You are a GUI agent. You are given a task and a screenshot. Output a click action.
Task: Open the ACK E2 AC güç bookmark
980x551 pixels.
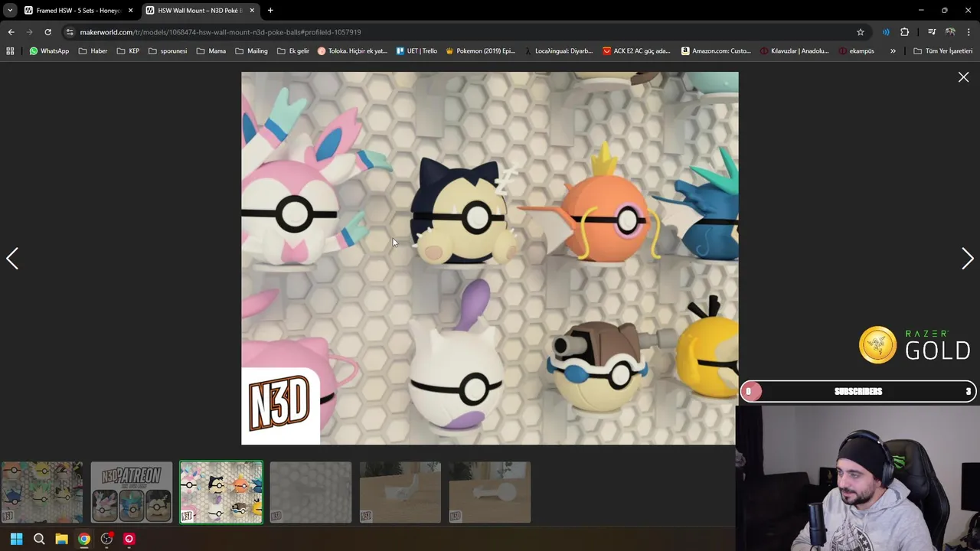[x=636, y=51]
